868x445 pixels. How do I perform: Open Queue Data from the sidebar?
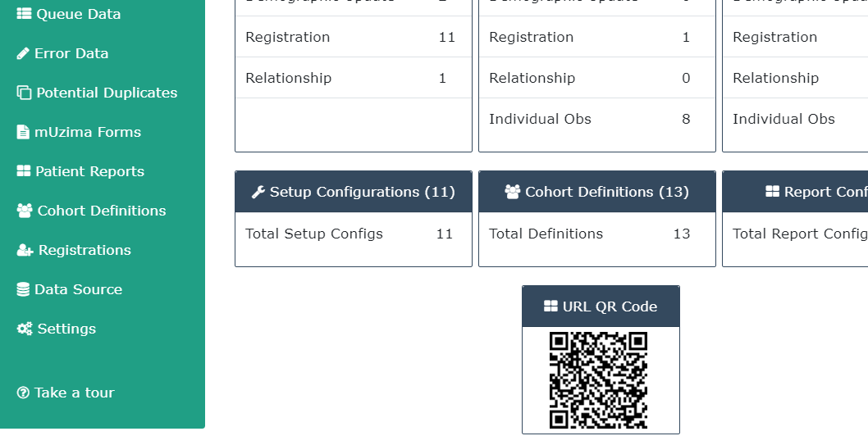[69, 14]
